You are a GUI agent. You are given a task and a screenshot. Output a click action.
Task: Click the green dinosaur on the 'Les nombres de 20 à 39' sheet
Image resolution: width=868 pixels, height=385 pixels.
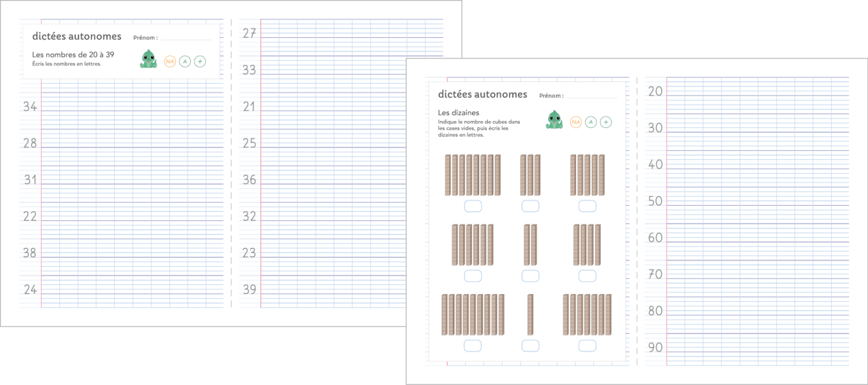click(x=148, y=59)
